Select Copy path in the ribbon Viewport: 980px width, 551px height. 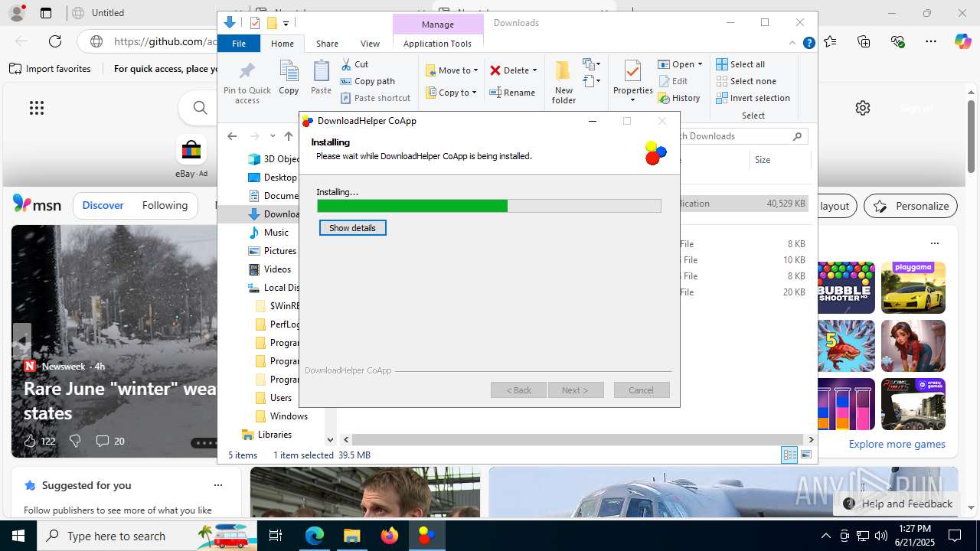367,81
